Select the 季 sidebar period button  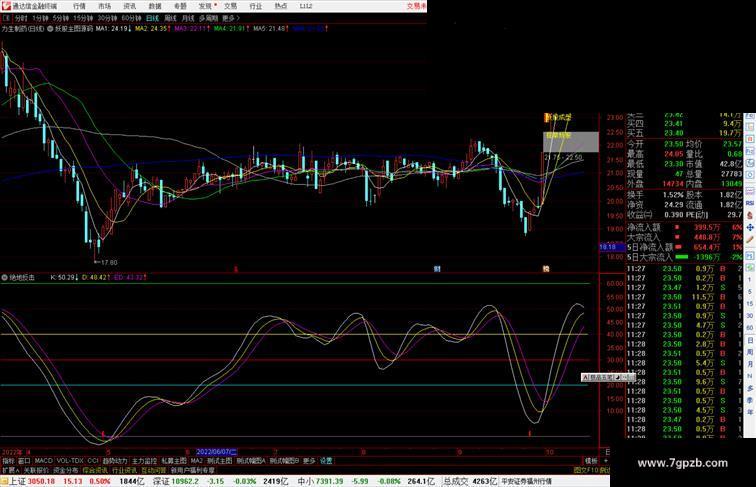click(x=750, y=400)
